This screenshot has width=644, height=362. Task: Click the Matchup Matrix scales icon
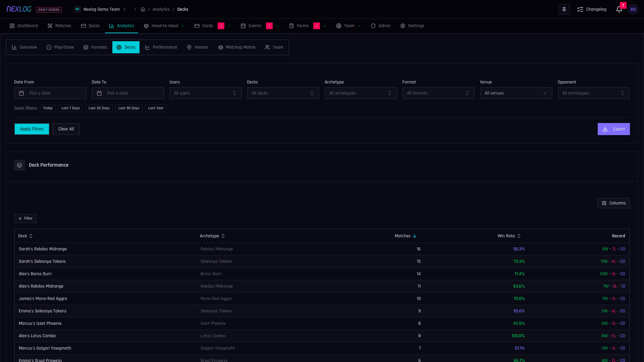[221, 47]
